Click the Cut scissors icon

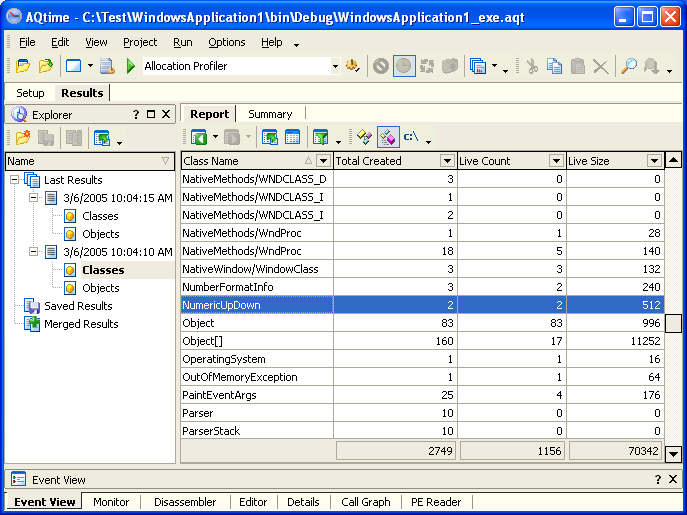point(532,66)
